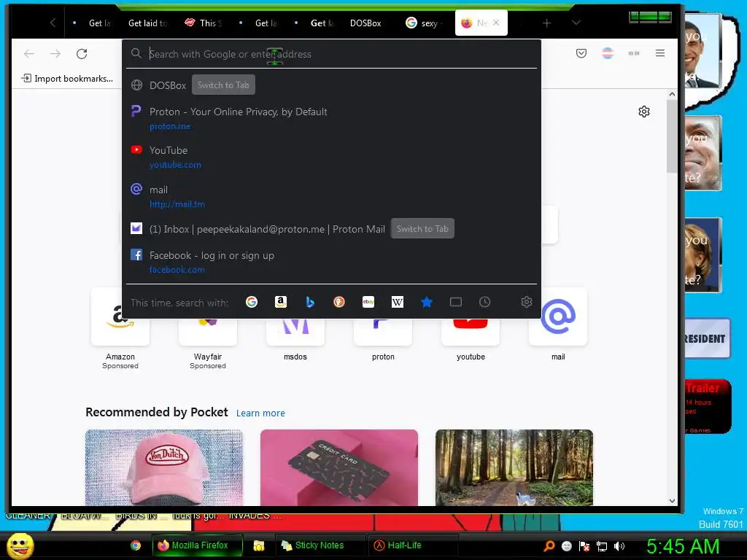Search this time with Google icon
This screenshot has height=560, width=747.
[x=252, y=302]
